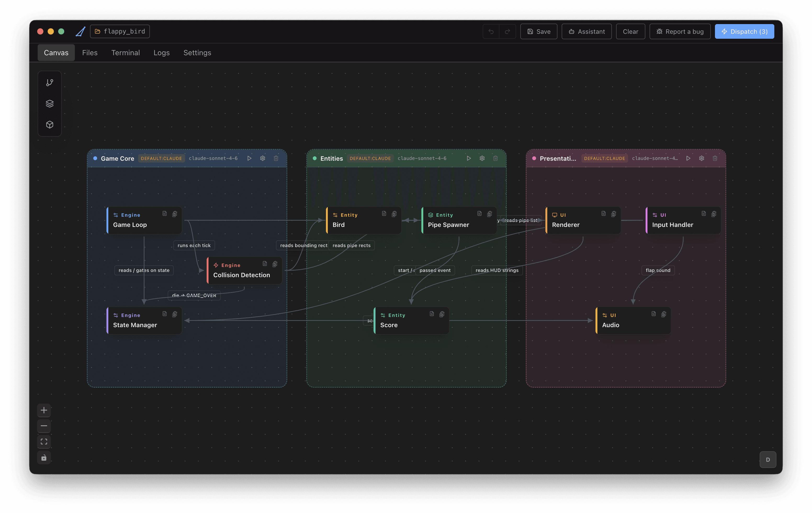This screenshot has width=812, height=513.
Task: Open the Game Loop node document icon
Action: tap(165, 214)
